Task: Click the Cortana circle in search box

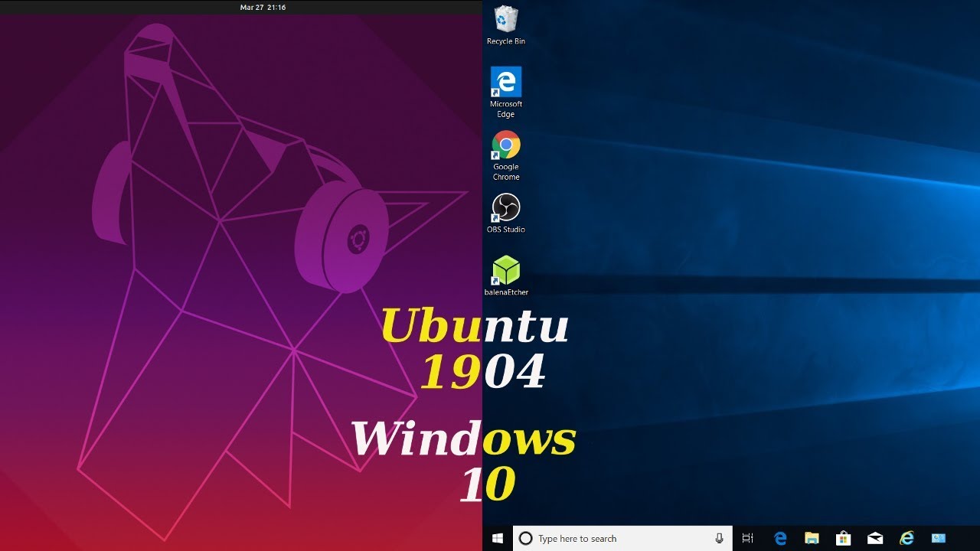Action: pyautogui.click(x=525, y=539)
